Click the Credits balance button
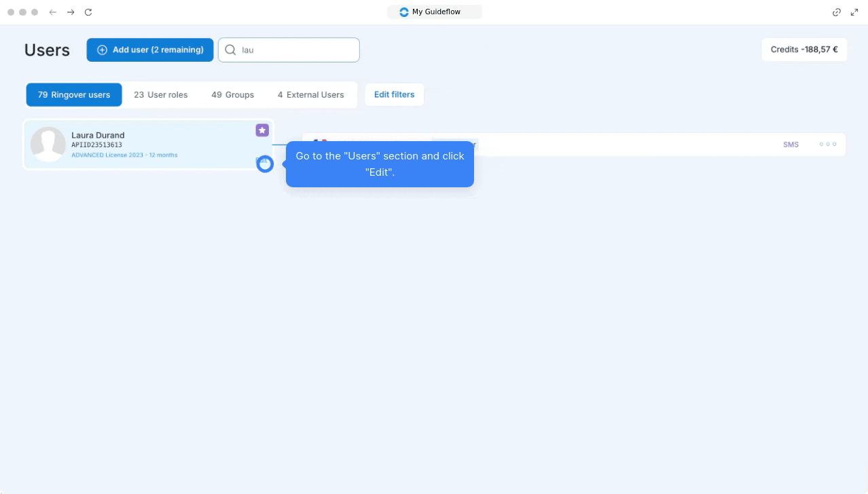This screenshot has height=494, width=868. 804,50
